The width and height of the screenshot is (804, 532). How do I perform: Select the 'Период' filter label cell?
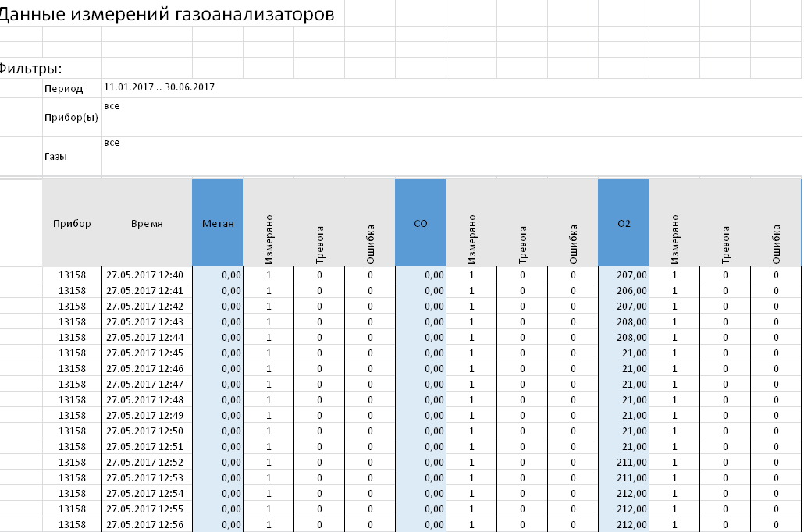(64, 88)
